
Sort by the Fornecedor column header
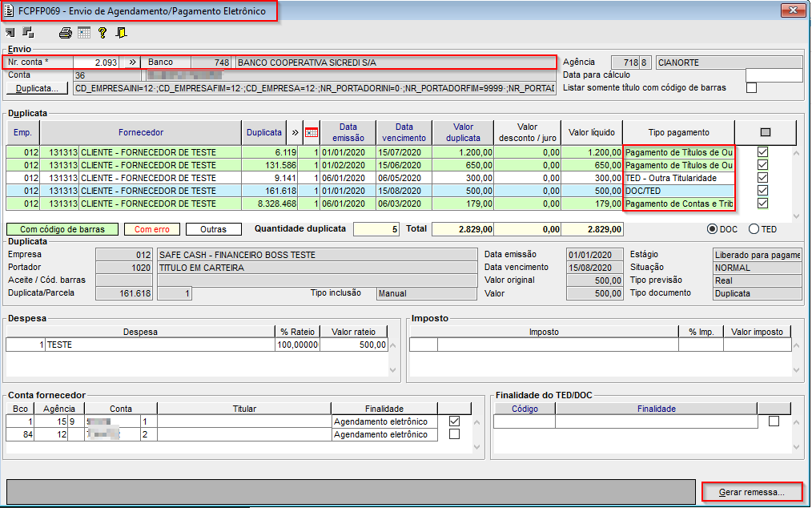click(140, 132)
